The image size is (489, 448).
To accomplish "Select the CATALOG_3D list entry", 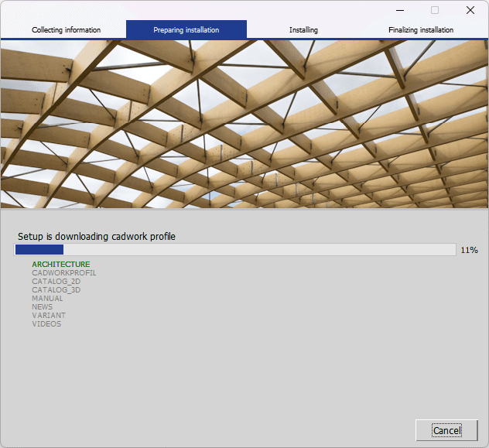I will click(56, 290).
